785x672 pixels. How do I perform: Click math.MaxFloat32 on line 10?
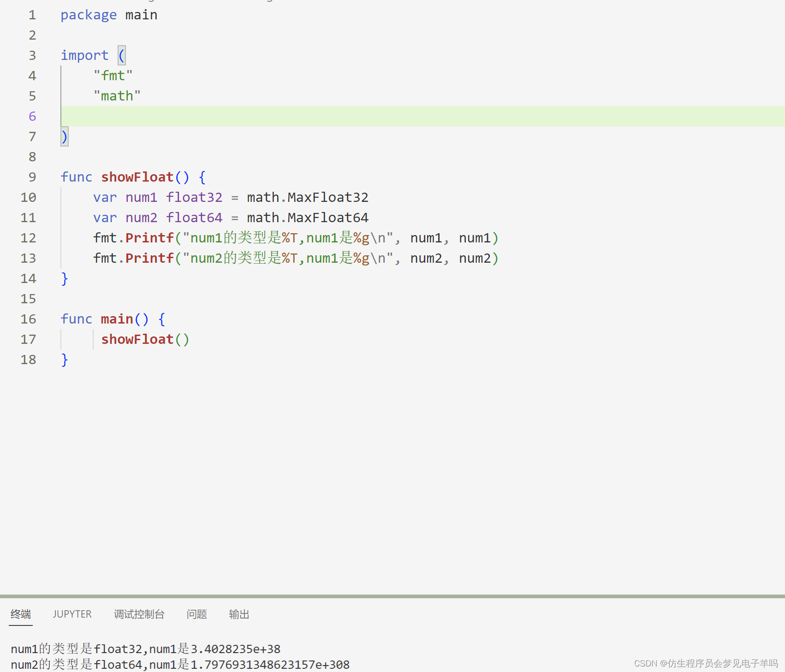(x=308, y=197)
